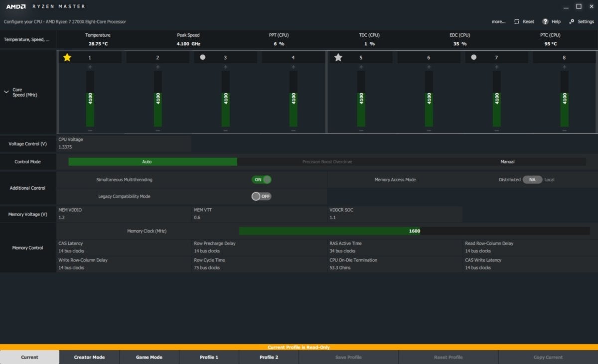Image resolution: width=598 pixels, height=364 pixels.
Task: Click VDDCR SOC 1.1 field
Action: click(x=395, y=214)
